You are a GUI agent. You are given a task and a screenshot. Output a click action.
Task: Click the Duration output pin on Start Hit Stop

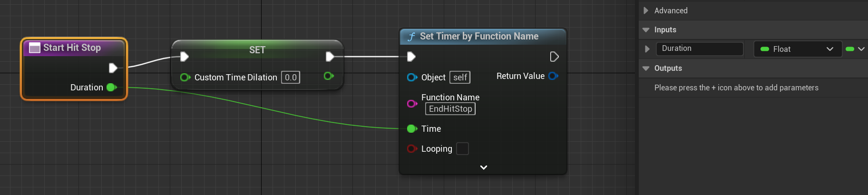pos(111,87)
